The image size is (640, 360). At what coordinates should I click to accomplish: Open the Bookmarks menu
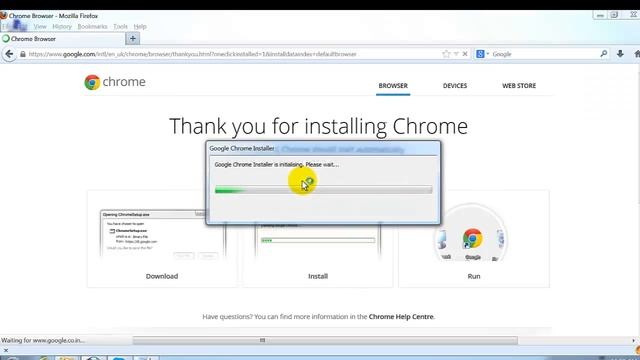click(92, 27)
